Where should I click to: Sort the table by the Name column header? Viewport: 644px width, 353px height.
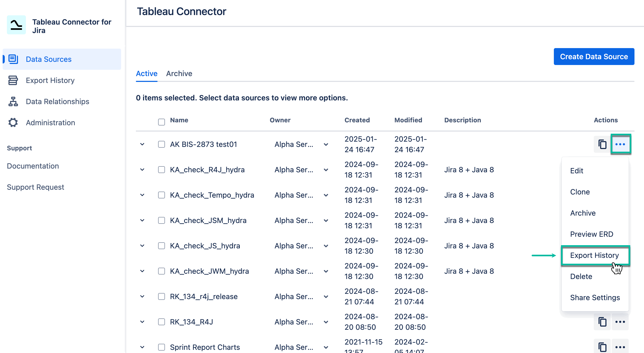click(x=179, y=120)
